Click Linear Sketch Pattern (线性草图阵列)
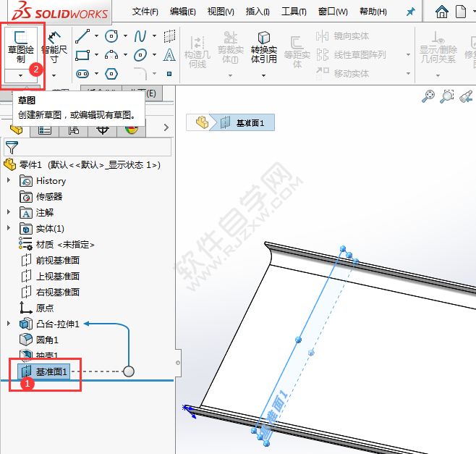The width and height of the screenshot is (476, 454). click(x=351, y=55)
